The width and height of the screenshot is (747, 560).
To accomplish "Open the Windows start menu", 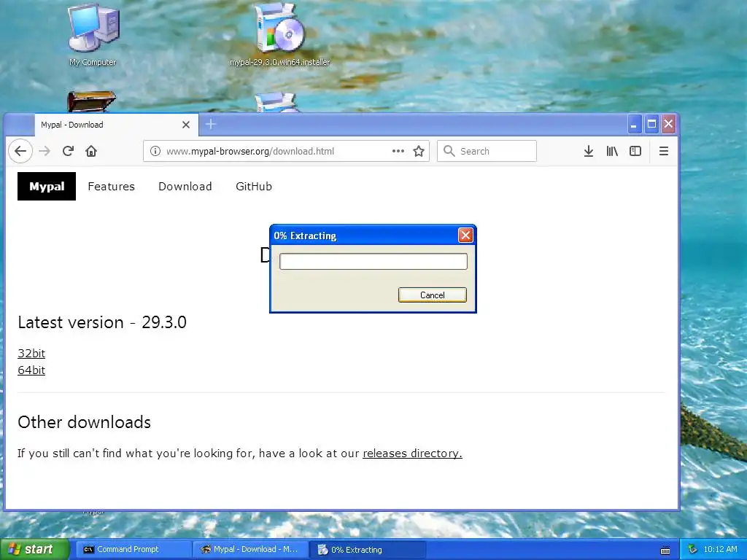I will (x=35, y=549).
